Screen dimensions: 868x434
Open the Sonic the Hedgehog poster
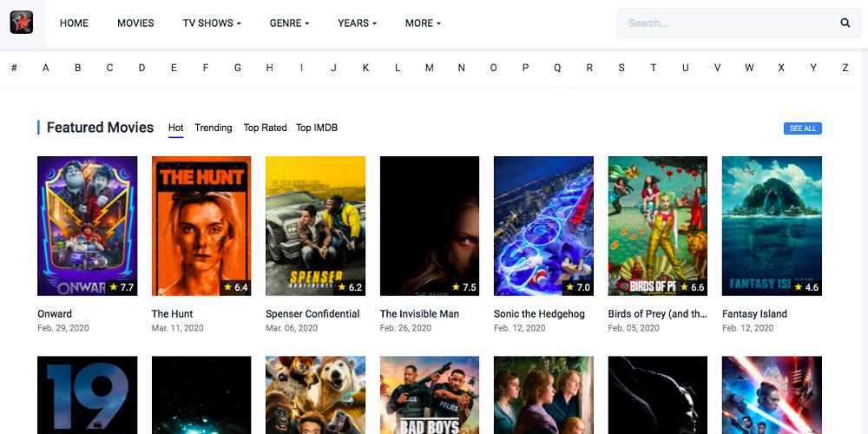(543, 226)
